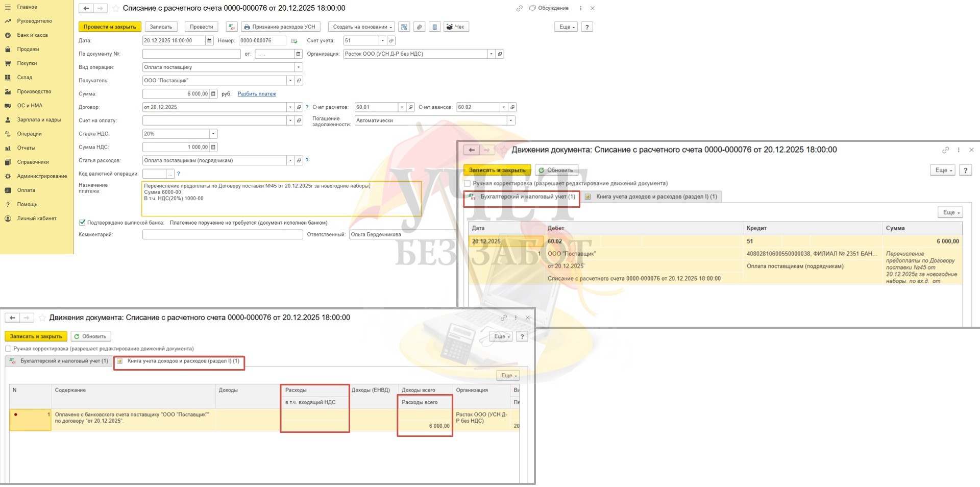Click the paperclip attached files icon
Screen dimensions: 980x487
point(419,27)
